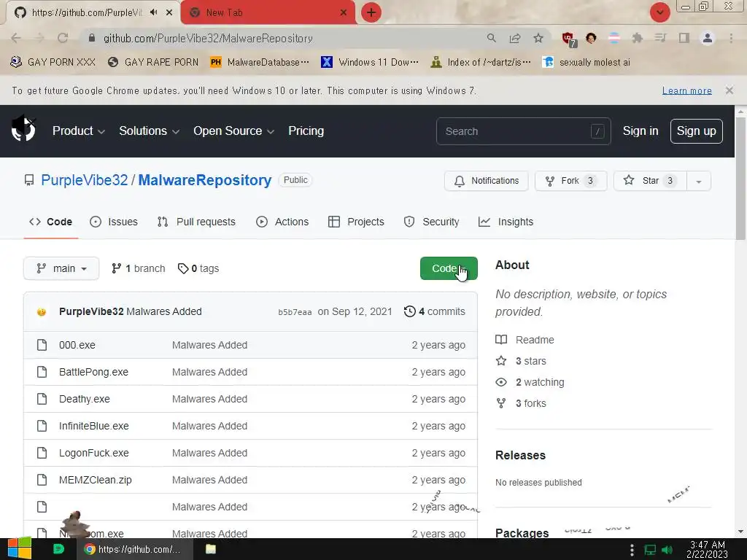Open the Windows Start button

pos(20,548)
